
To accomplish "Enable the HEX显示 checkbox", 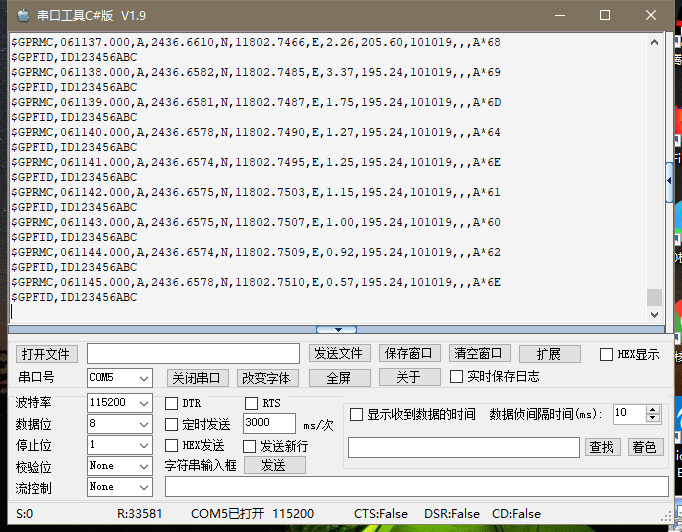I will click(x=606, y=354).
